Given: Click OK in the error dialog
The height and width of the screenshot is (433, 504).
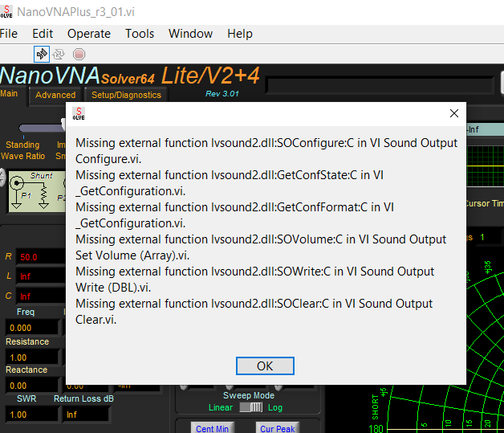Looking at the screenshot, I should [265, 366].
